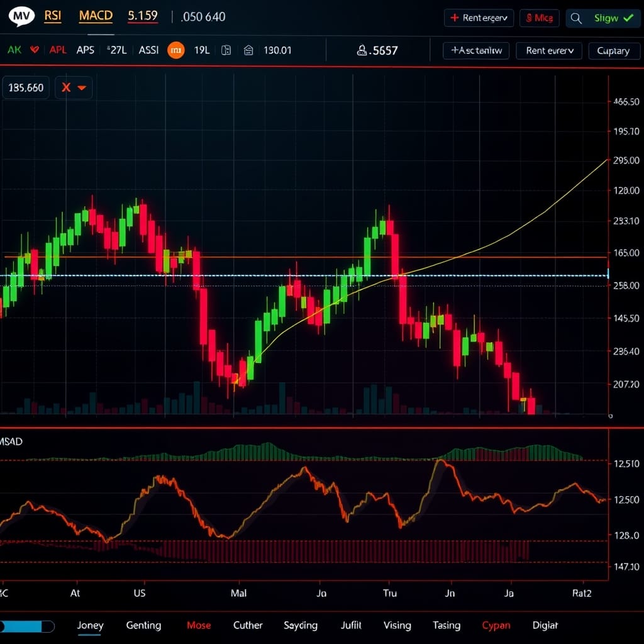The image size is (644, 644).
Task: Open the Rent ergerv dropdown in top bar
Action: coord(479,18)
